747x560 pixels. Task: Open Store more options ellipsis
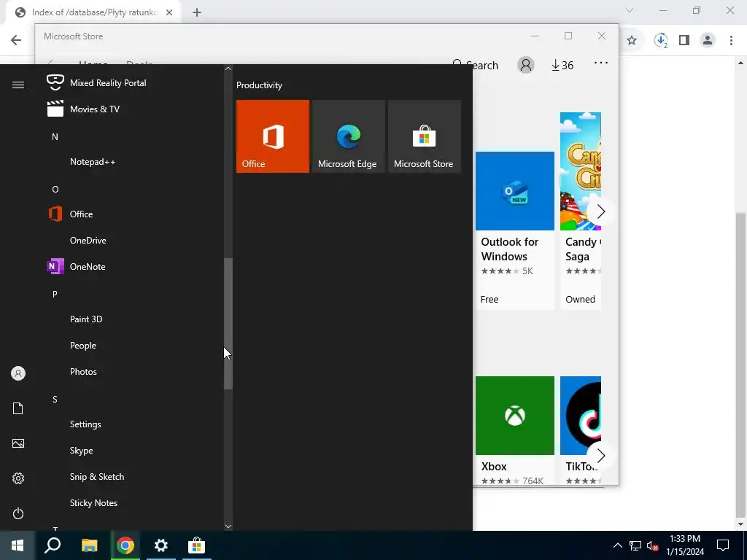tap(601, 63)
